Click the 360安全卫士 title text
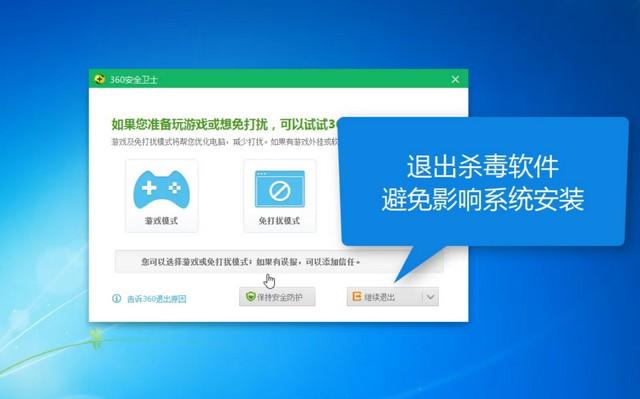The height and width of the screenshot is (399, 640). (x=133, y=80)
